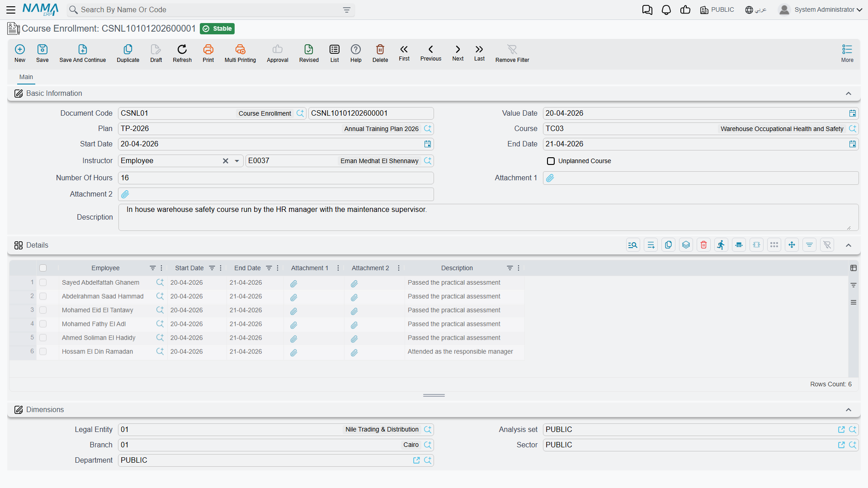Go to the Next record
The height and width of the screenshot is (488, 868).
click(458, 53)
